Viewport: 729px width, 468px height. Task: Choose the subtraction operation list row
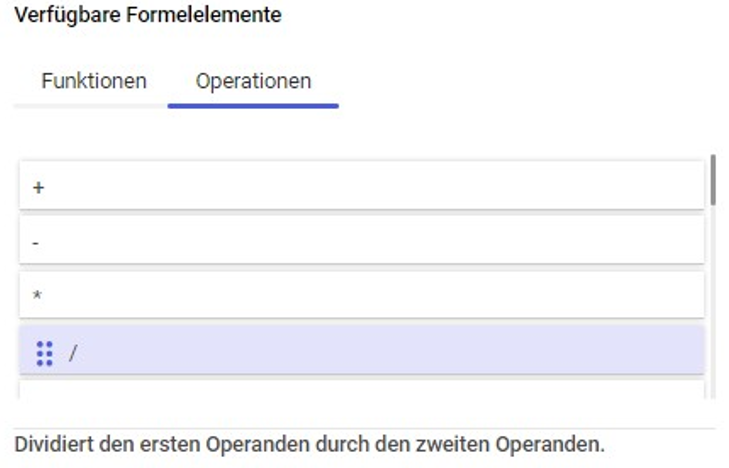(x=362, y=240)
